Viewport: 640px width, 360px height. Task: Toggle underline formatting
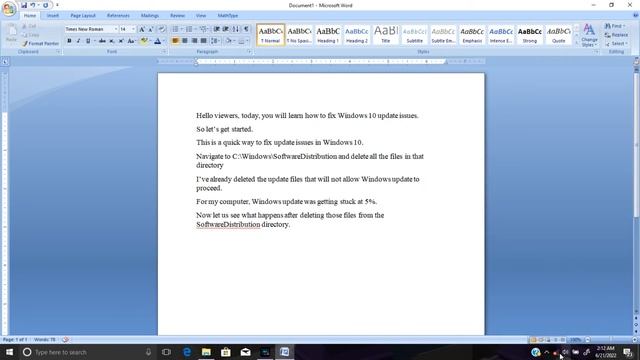click(x=87, y=41)
